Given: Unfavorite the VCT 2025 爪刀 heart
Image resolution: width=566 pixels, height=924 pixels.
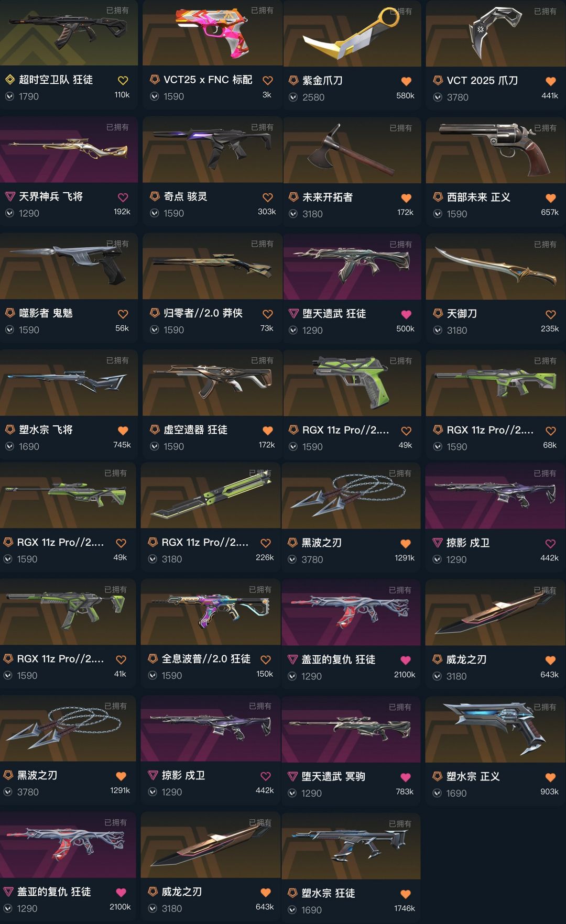Looking at the screenshot, I should [x=550, y=81].
